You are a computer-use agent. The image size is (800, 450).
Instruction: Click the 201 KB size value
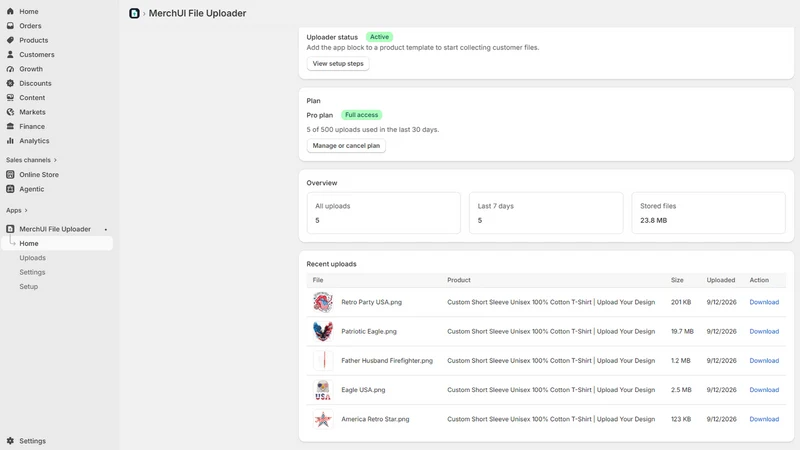[x=681, y=302]
